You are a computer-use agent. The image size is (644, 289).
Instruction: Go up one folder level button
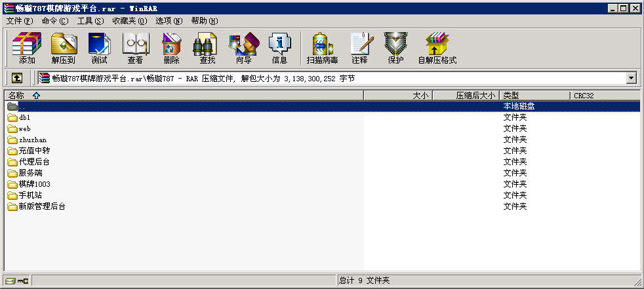pos(17,78)
